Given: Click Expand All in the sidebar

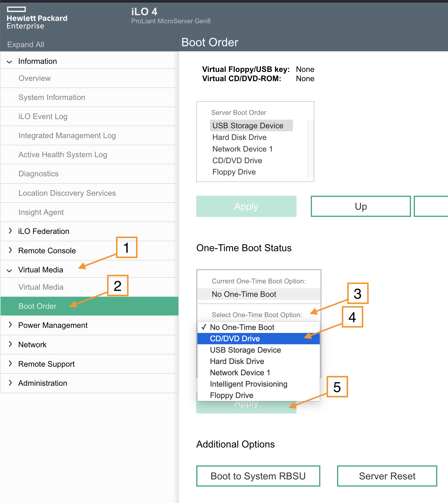Looking at the screenshot, I should [x=26, y=44].
